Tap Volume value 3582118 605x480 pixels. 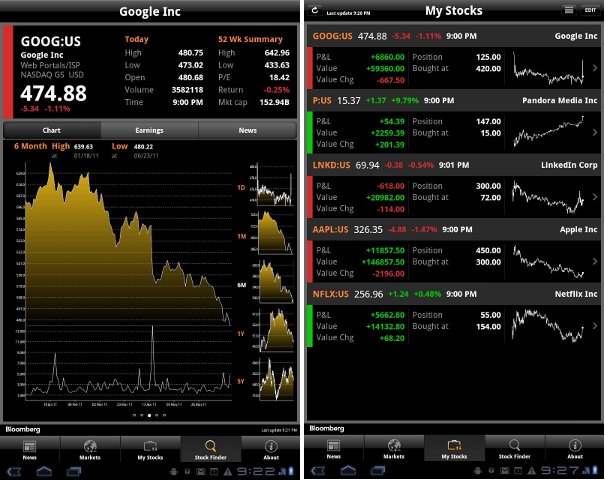click(x=187, y=90)
